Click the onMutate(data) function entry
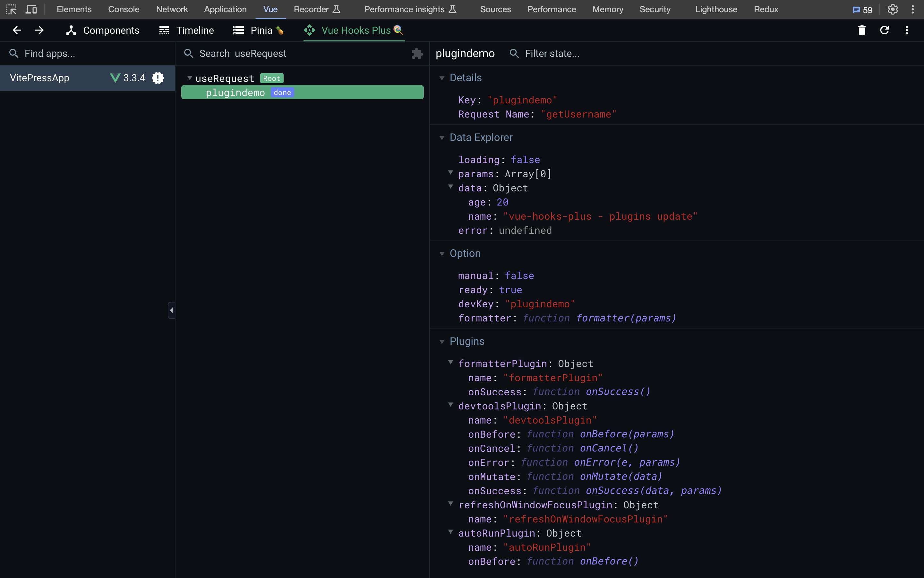924x578 pixels. (565, 477)
